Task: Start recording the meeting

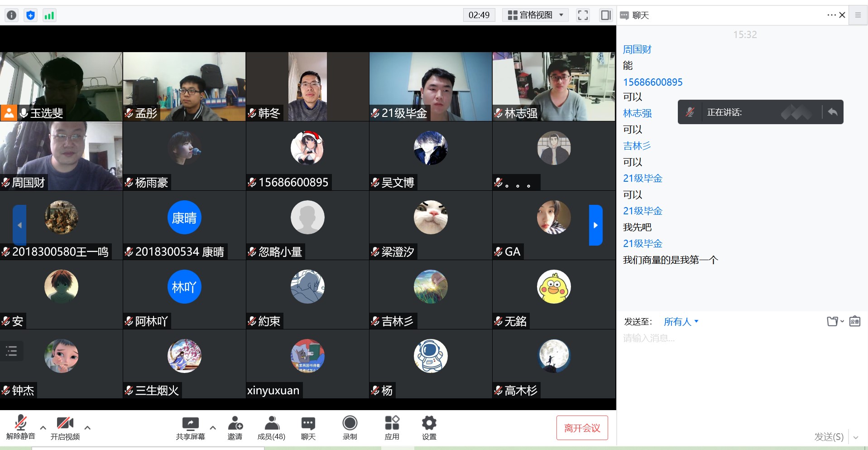Action: pos(350,428)
